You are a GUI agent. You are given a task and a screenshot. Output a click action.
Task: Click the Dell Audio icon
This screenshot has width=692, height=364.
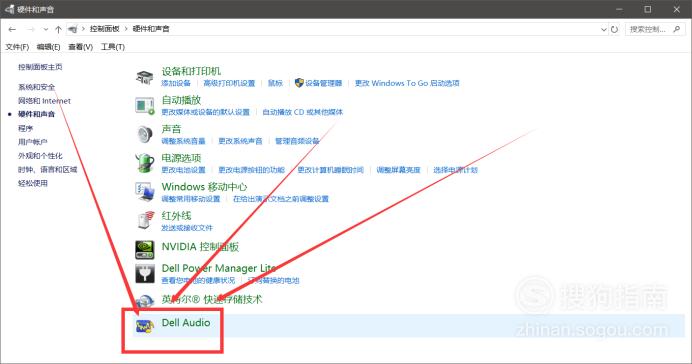pyautogui.click(x=144, y=326)
